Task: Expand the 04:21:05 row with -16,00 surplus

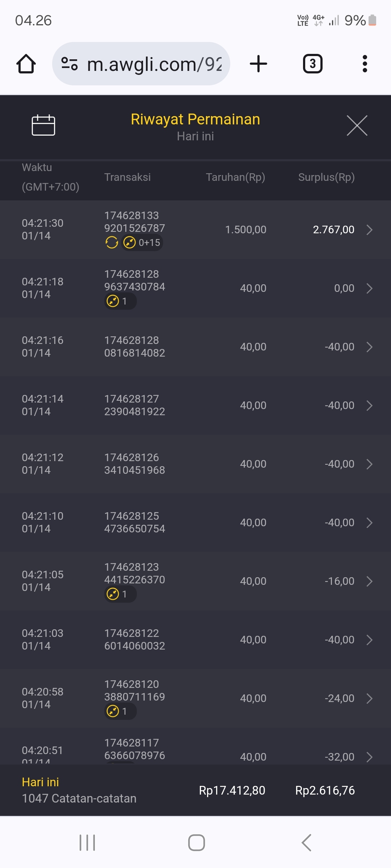Action: 369,581
